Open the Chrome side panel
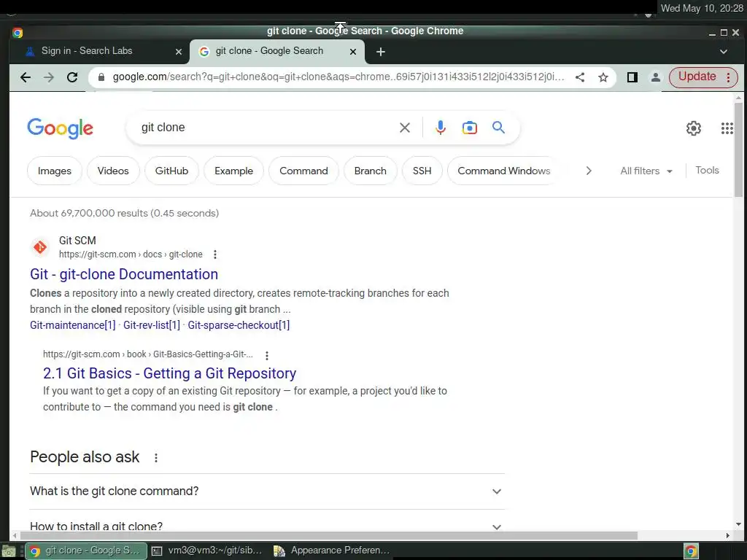 632,77
